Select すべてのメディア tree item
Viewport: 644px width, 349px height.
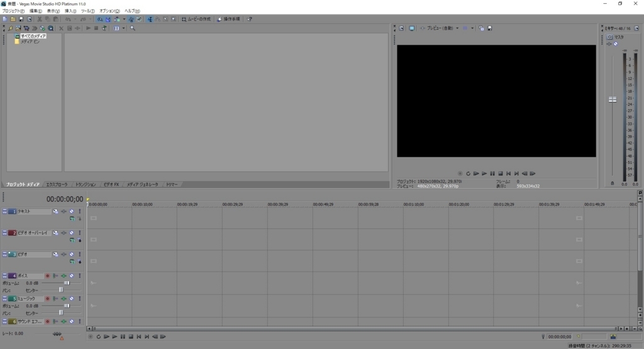point(33,36)
